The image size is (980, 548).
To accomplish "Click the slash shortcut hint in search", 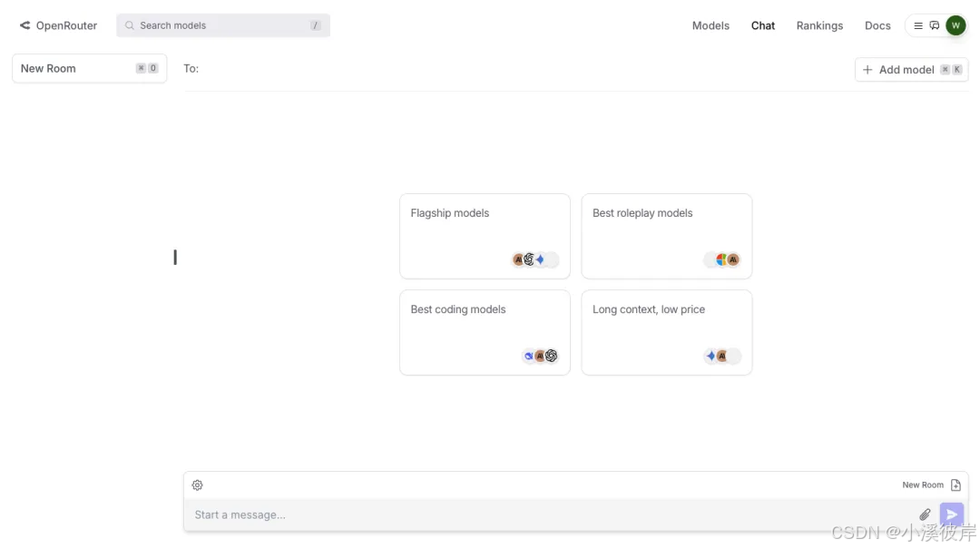I will (316, 25).
